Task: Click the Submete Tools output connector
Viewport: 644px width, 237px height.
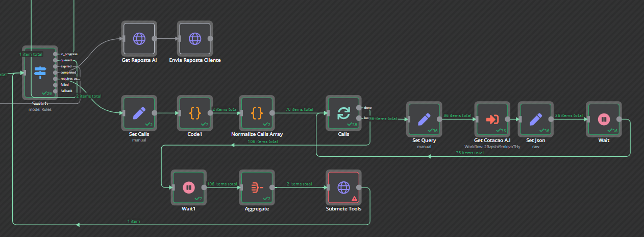Action: (x=359, y=187)
